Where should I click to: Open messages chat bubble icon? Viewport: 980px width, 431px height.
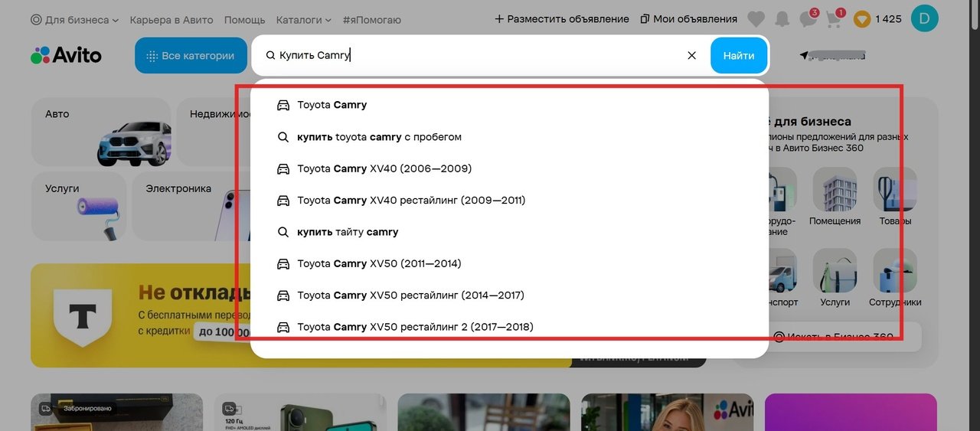pyautogui.click(x=808, y=18)
